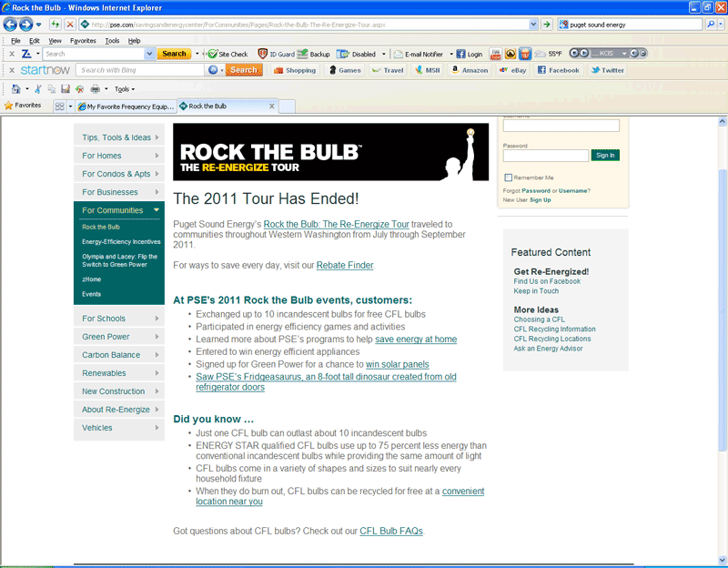
Task: Open Amazon shortcut in StartNow toolbar
Action: tap(468, 70)
